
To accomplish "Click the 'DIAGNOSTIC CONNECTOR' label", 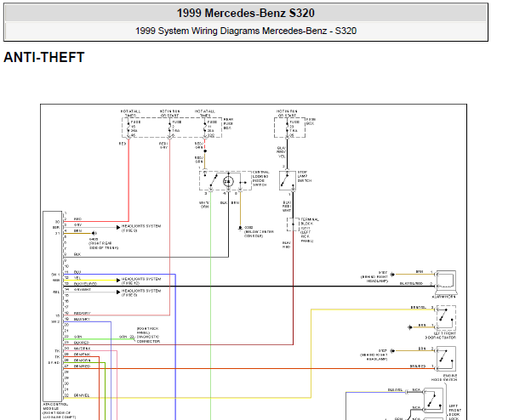I will pos(148,339).
